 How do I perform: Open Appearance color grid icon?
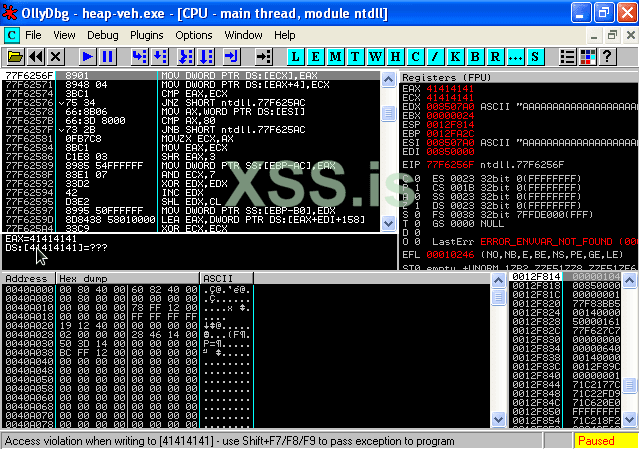click(587, 57)
